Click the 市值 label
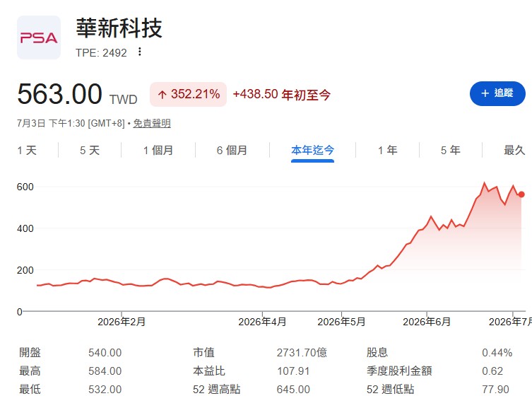This screenshot has width=532, height=408. [x=203, y=353]
